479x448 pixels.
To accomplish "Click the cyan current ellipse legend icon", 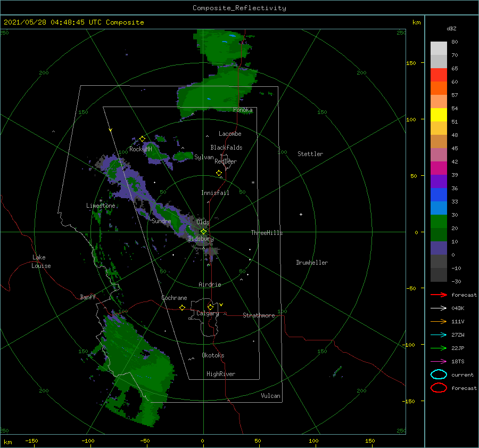I will [x=439, y=374].
